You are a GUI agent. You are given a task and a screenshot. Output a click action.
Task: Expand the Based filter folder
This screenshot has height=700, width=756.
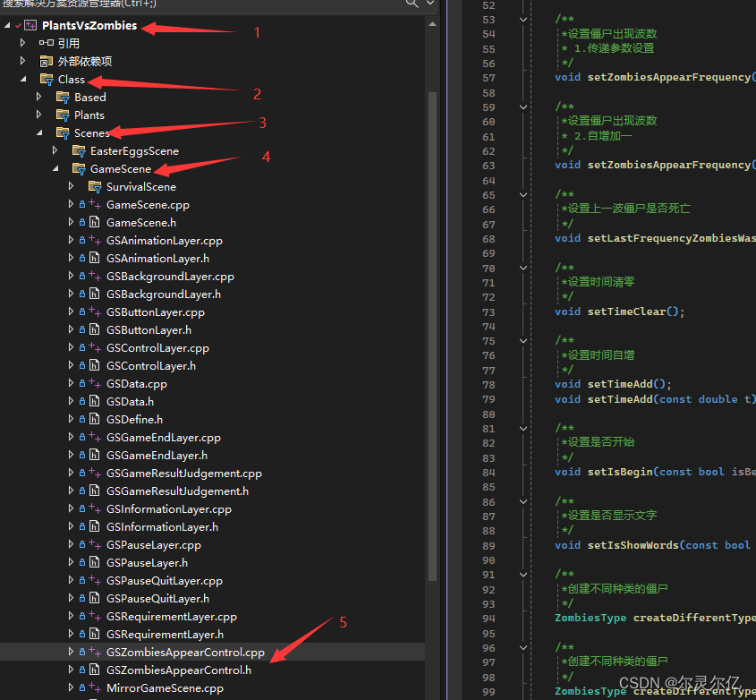coord(39,97)
